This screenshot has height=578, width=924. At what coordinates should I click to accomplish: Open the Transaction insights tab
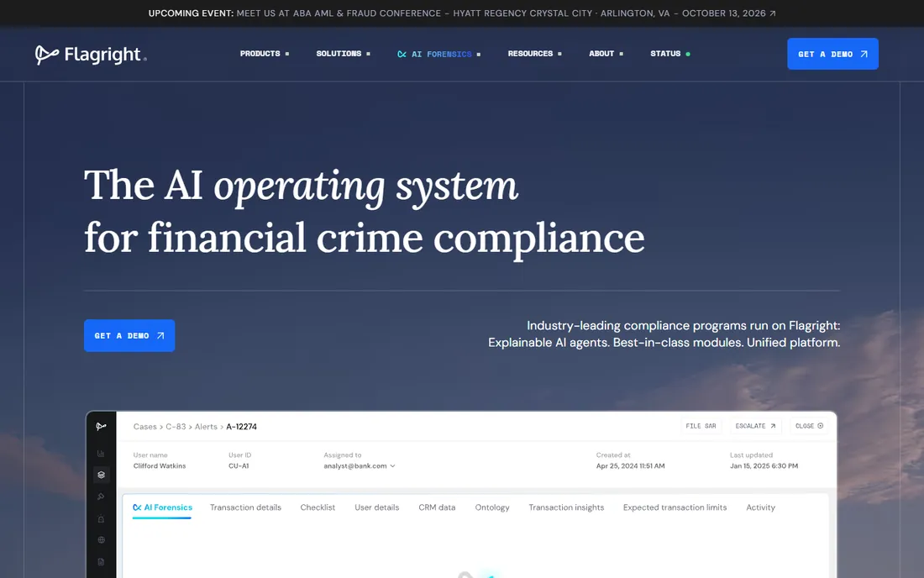point(566,507)
